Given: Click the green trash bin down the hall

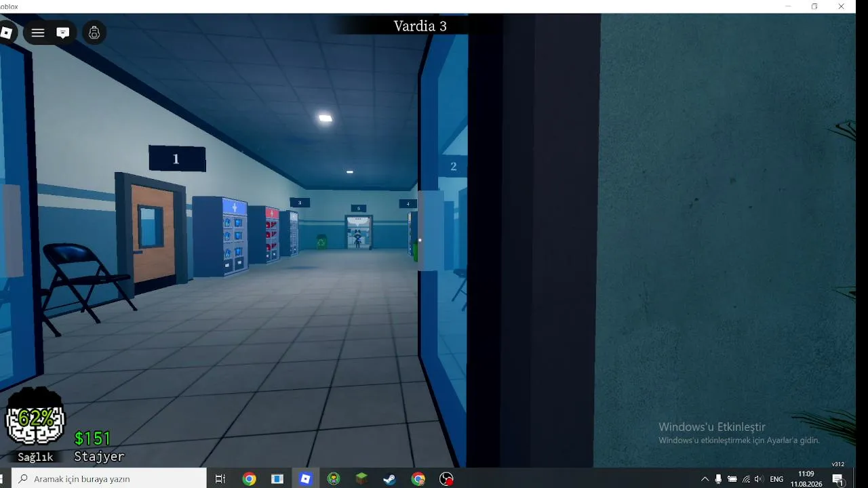Looking at the screenshot, I should pos(321,241).
